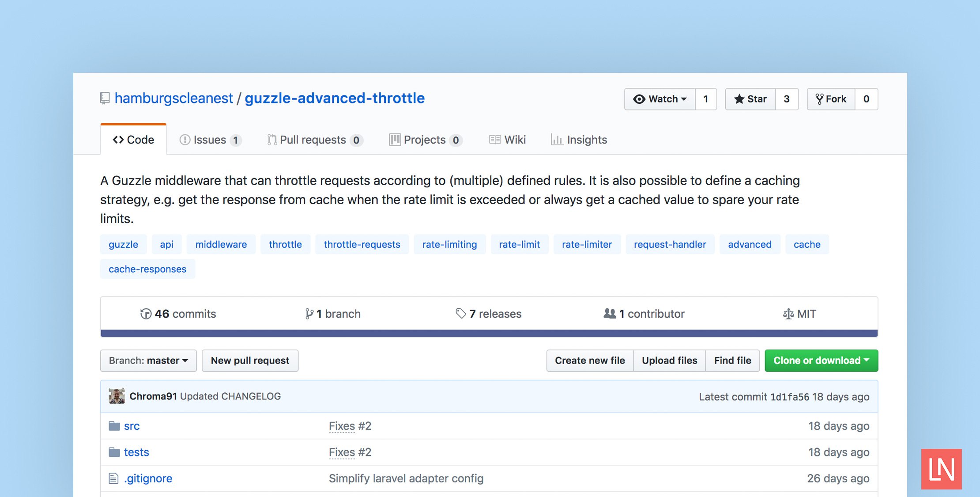Viewport: 980px width, 497px height.
Task: View the watchers count 1
Action: pos(706,99)
